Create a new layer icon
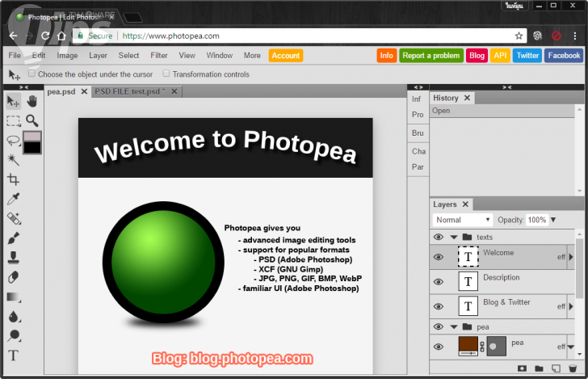The image size is (588, 379). coord(556,368)
